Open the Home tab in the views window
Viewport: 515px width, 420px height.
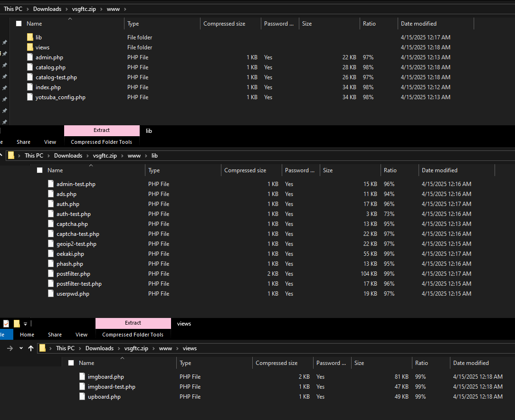click(27, 335)
